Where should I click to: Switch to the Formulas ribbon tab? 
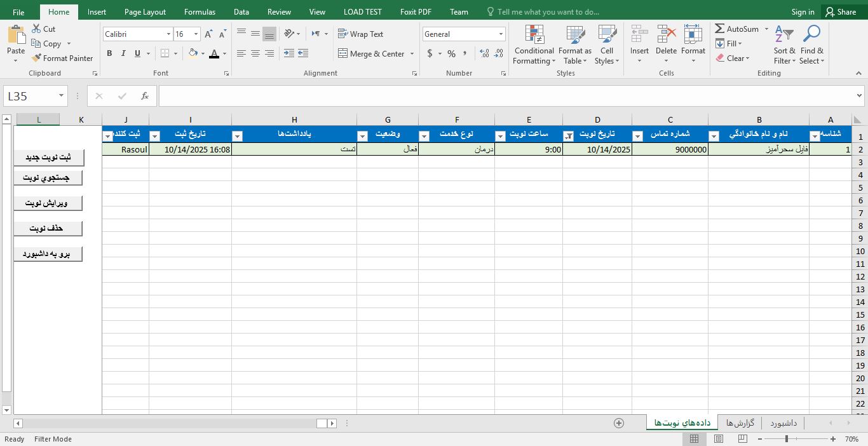(200, 11)
